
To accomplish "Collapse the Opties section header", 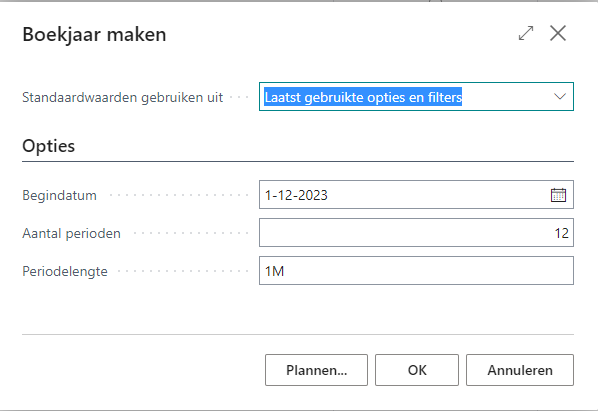I will [x=48, y=146].
